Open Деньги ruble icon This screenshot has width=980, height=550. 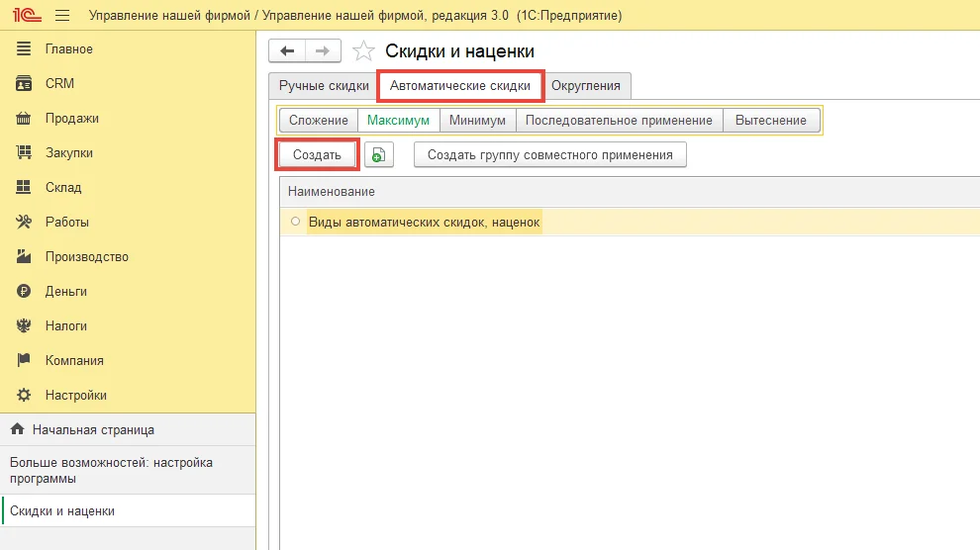click(x=24, y=291)
